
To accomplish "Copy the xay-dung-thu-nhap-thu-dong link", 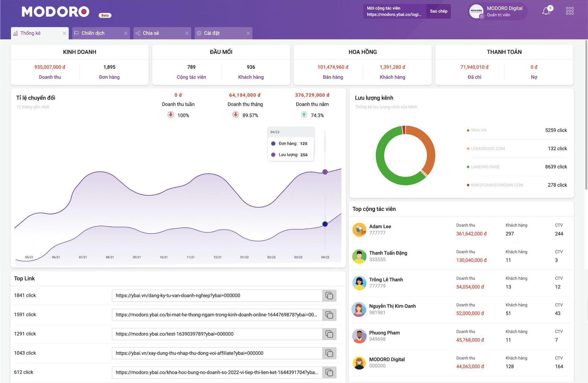I will click(x=329, y=353).
